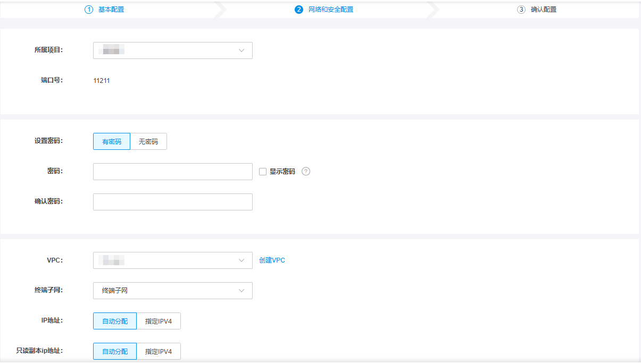Click the step 1 circle number icon

click(89, 10)
